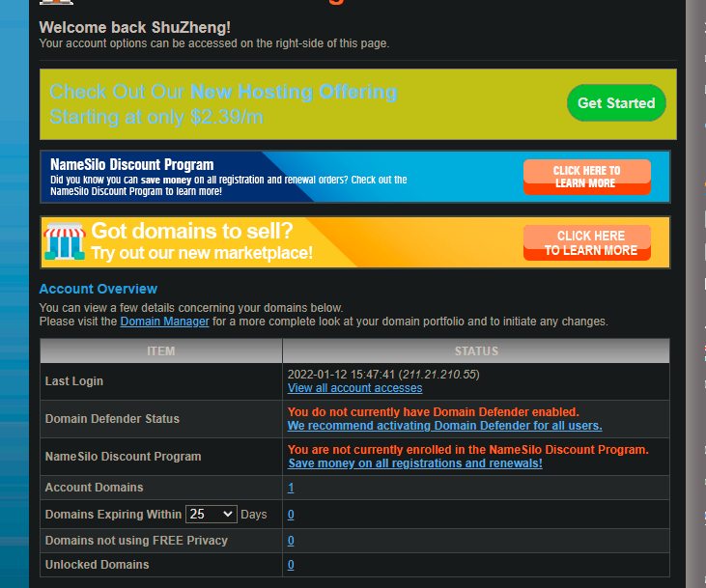Select the Domains not using FREE Privacy label
Screen dimensions: 706x588
tap(136, 541)
